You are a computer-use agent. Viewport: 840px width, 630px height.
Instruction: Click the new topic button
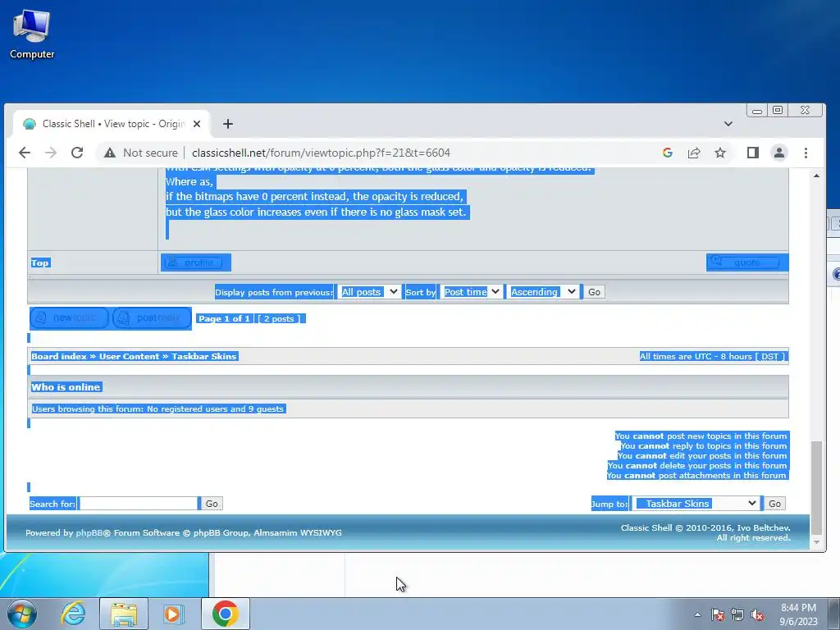click(x=69, y=318)
